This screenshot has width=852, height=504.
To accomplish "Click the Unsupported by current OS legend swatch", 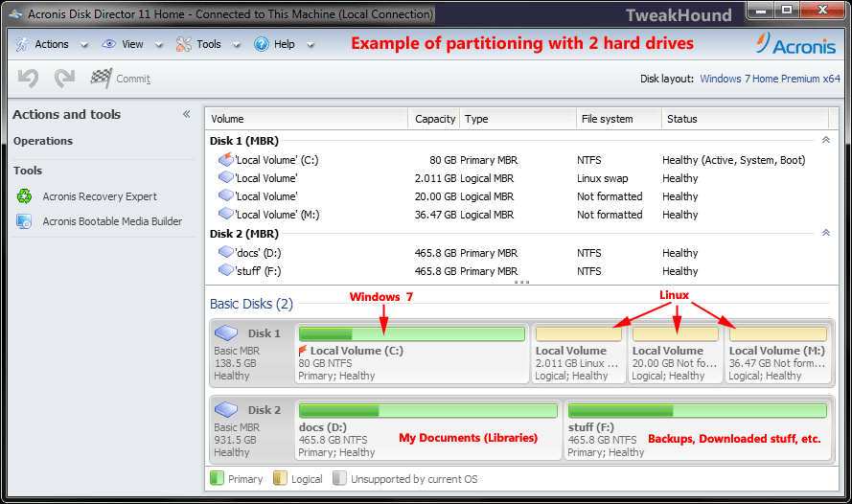I will [339, 478].
